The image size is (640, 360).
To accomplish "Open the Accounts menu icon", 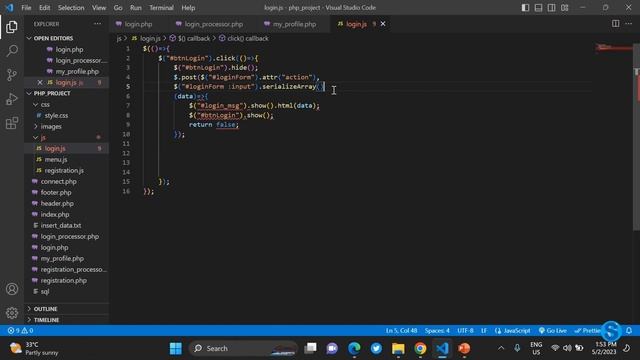I will [12, 289].
